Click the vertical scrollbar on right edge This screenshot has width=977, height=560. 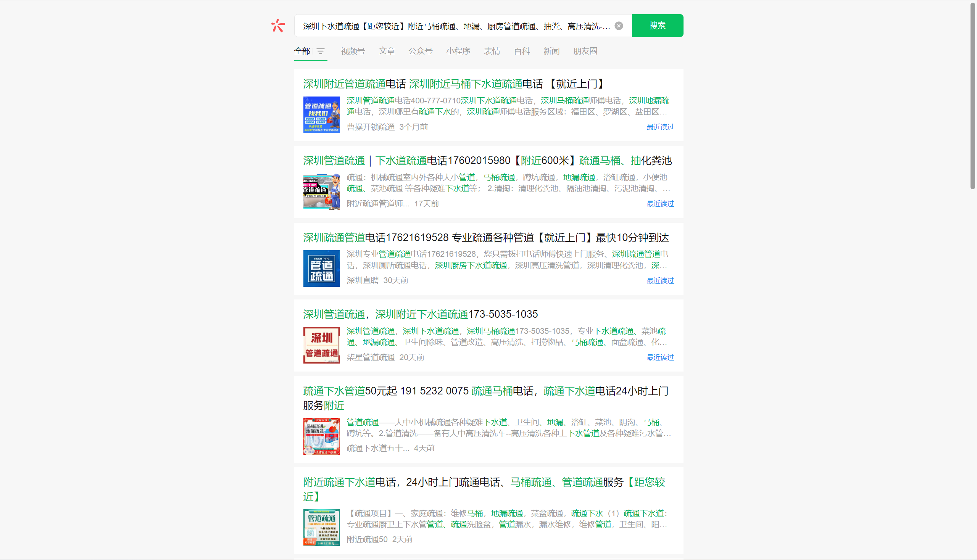(x=972, y=96)
